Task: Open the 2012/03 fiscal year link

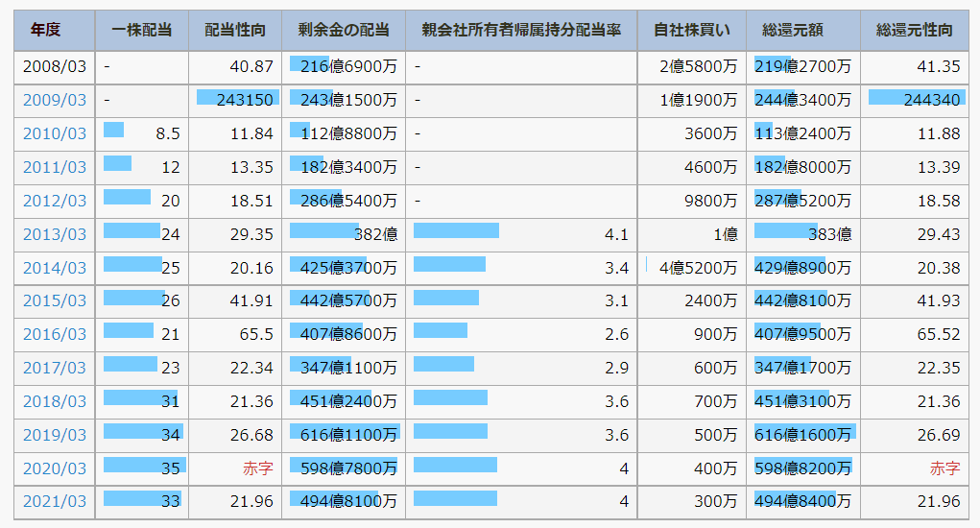Action: click(x=55, y=202)
